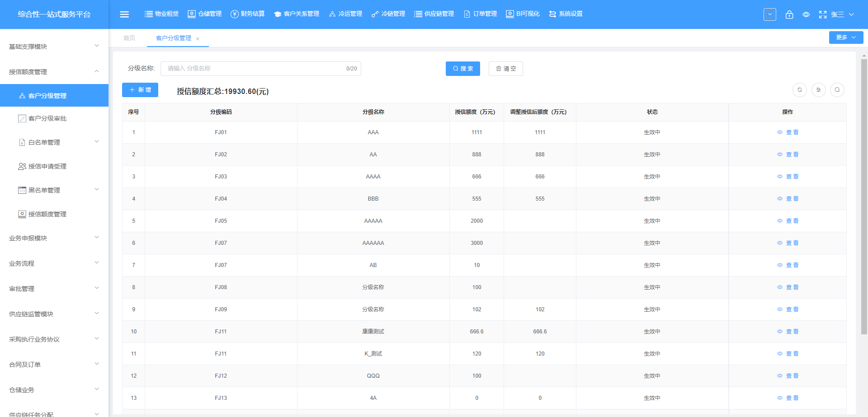Click the lock screen icon in header

[x=789, y=14]
